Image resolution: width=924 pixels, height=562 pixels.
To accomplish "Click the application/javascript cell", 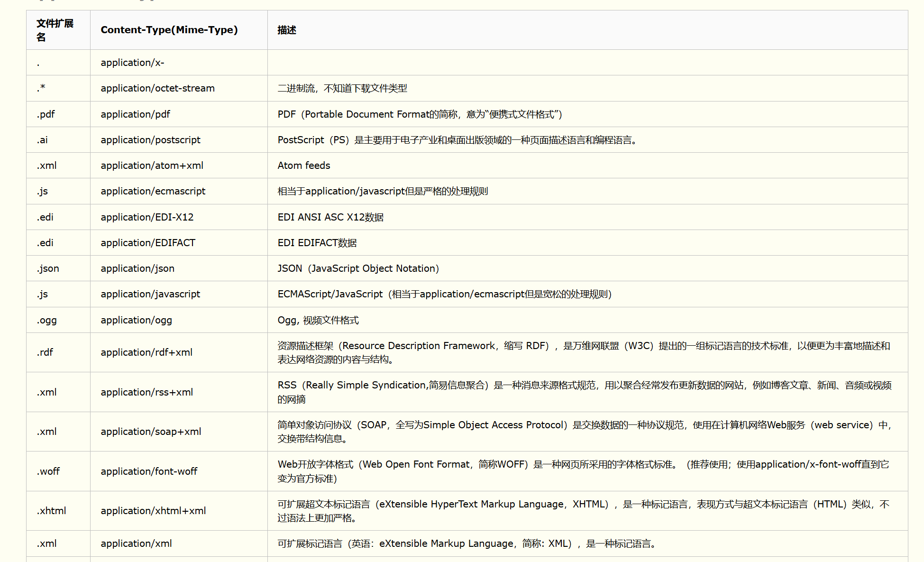I will tap(150, 294).
